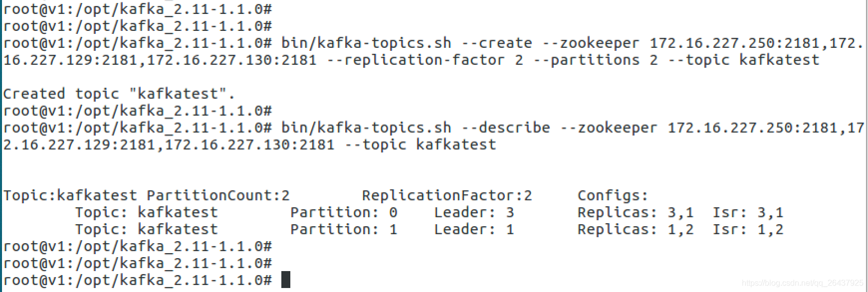Click 'Topic:kafkatest' at summary line start
This screenshot has height=292, width=868.
[70, 195]
